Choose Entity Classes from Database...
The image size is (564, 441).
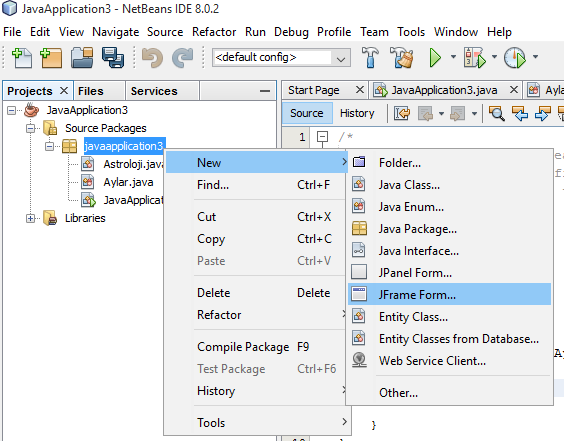[449, 339]
